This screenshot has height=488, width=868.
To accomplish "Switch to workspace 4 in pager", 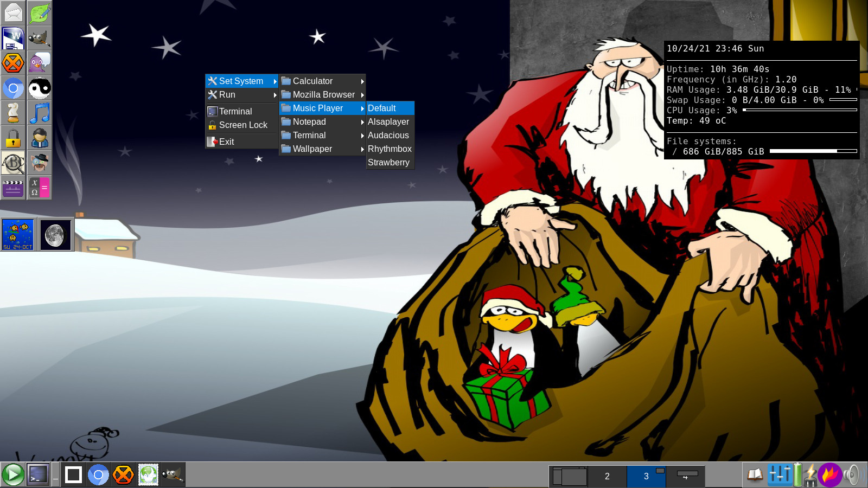I will [x=686, y=476].
